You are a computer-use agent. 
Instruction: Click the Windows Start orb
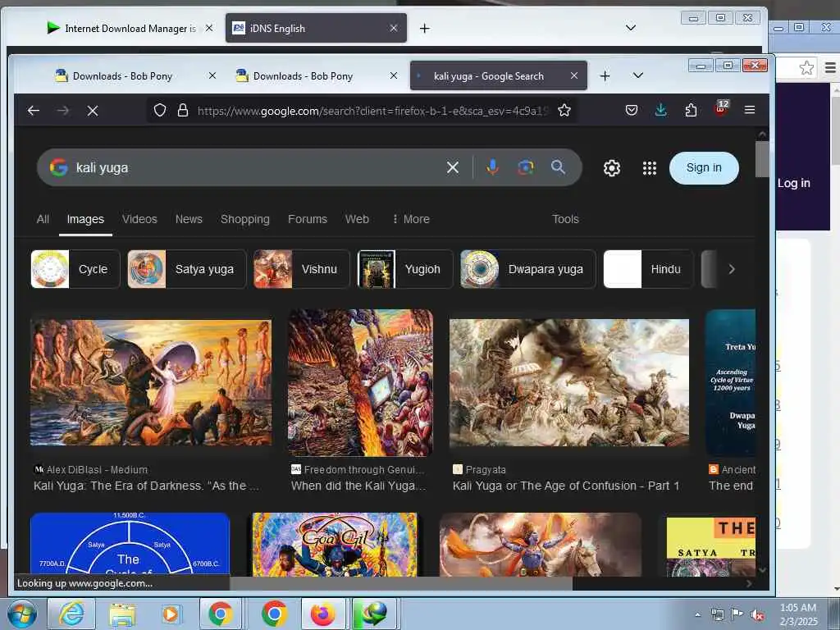click(x=21, y=614)
